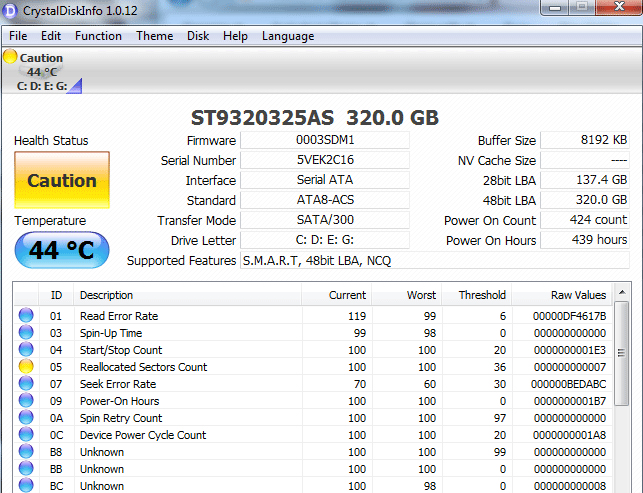Click the Drive Letter field C: D: E: G:
The width and height of the screenshot is (643, 493).
(325, 240)
